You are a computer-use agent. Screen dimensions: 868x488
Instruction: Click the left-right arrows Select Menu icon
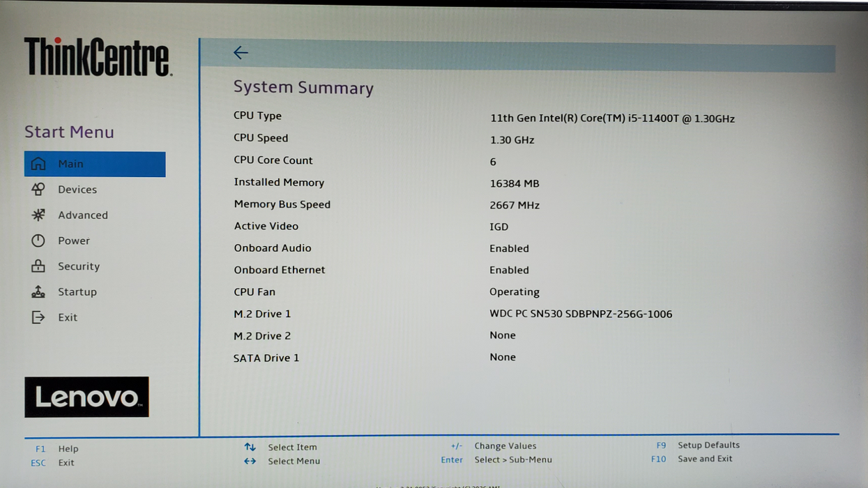(250, 461)
